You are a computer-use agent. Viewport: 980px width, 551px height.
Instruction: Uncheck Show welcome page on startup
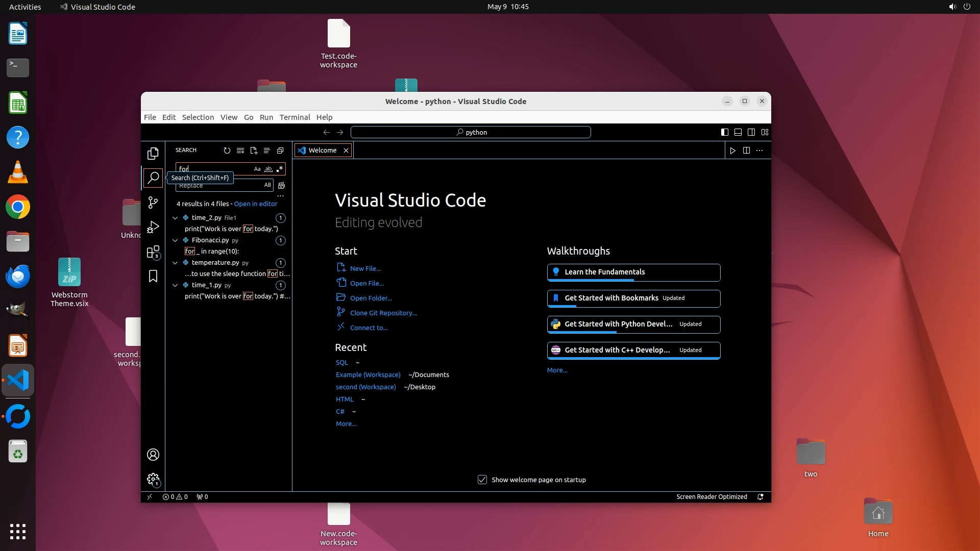click(482, 480)
